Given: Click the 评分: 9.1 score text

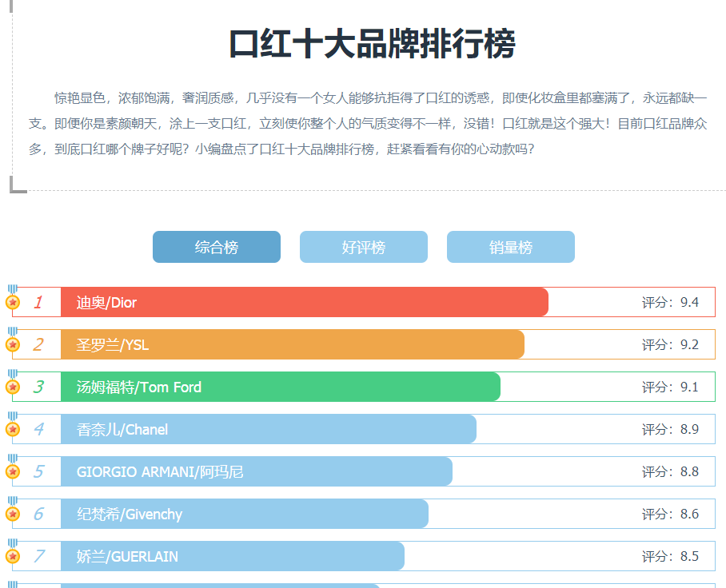Looking at the screenshot, I should point(670,387).
